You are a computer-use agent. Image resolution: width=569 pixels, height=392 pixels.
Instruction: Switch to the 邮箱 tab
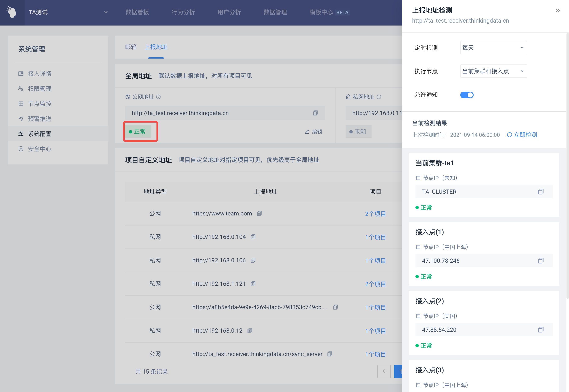[x=131, y=47]
